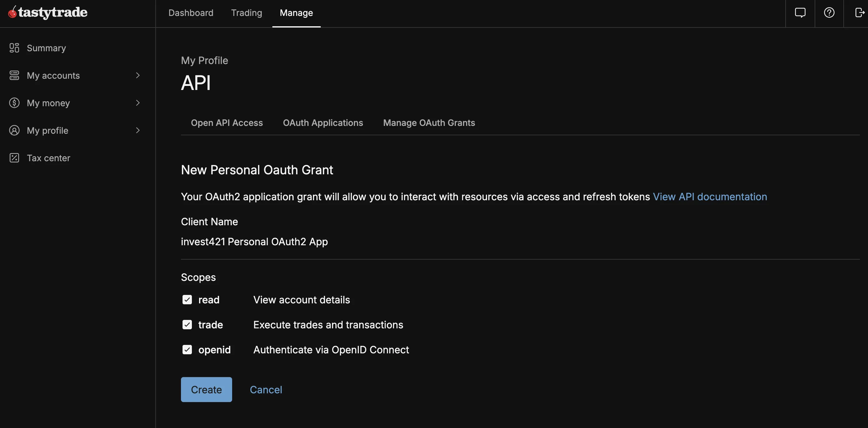Open the chat message icon
Image resolution: width=868 pixels, height=428 pixels.
click(x=800, y=13)
